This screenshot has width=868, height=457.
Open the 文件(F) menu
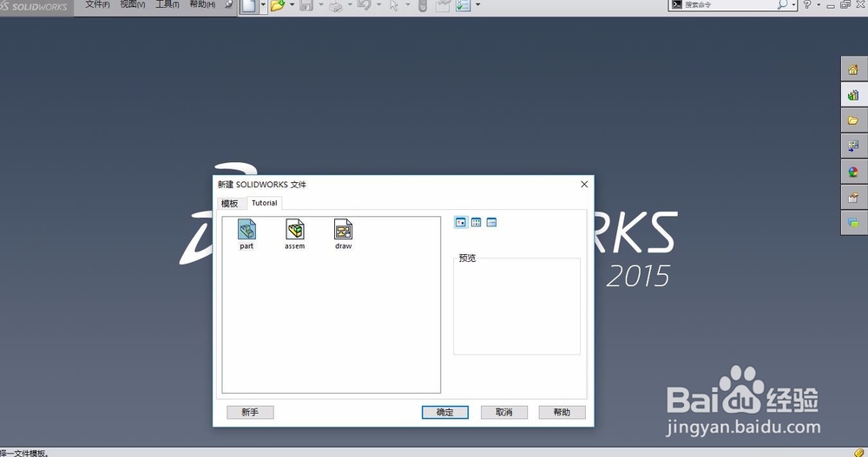tap(97, 4)
